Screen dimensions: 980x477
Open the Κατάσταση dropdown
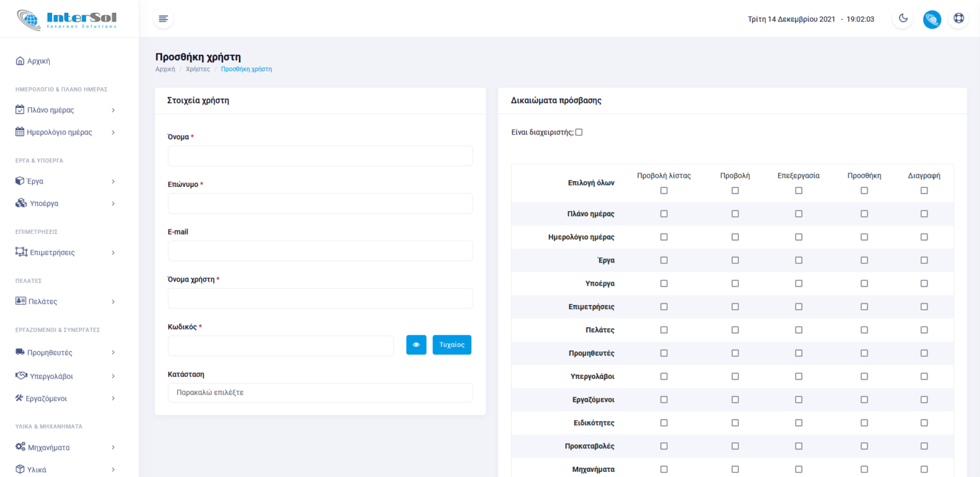[320, 393]
